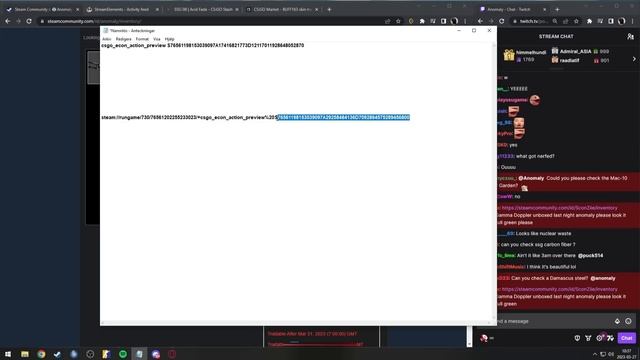Click the "what got nerfed?" chat message
640x360 pixels.
535,156
